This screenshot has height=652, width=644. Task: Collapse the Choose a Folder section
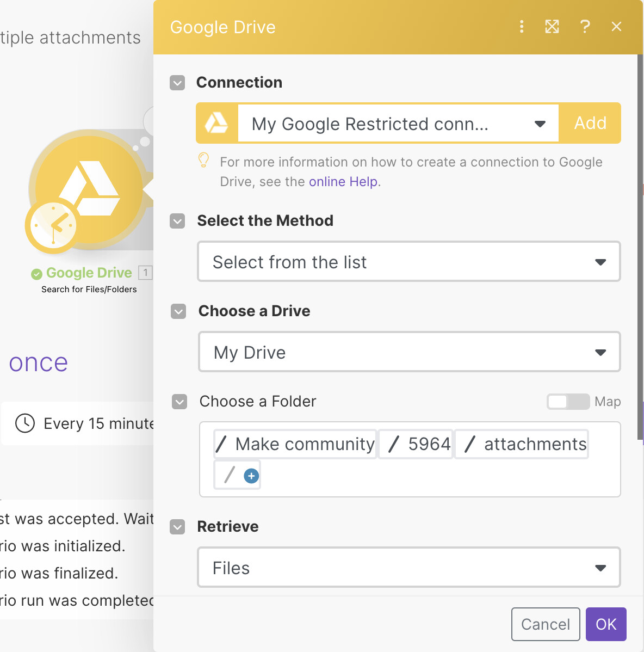tap(179, 402)
